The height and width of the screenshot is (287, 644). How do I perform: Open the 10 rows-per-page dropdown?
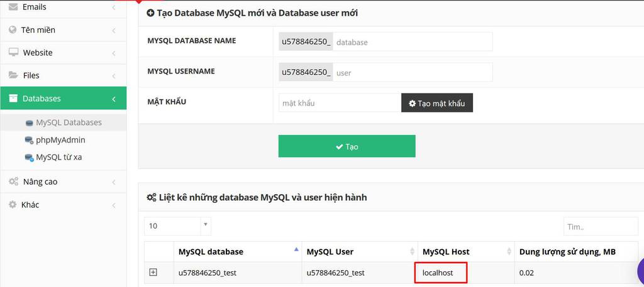[x=177, y=226]
